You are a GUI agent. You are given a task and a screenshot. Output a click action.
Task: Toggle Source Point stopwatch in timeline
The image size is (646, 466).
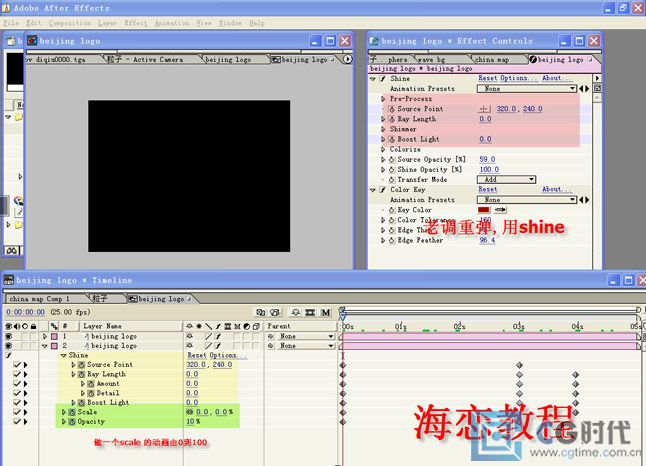tap(82, 365)
